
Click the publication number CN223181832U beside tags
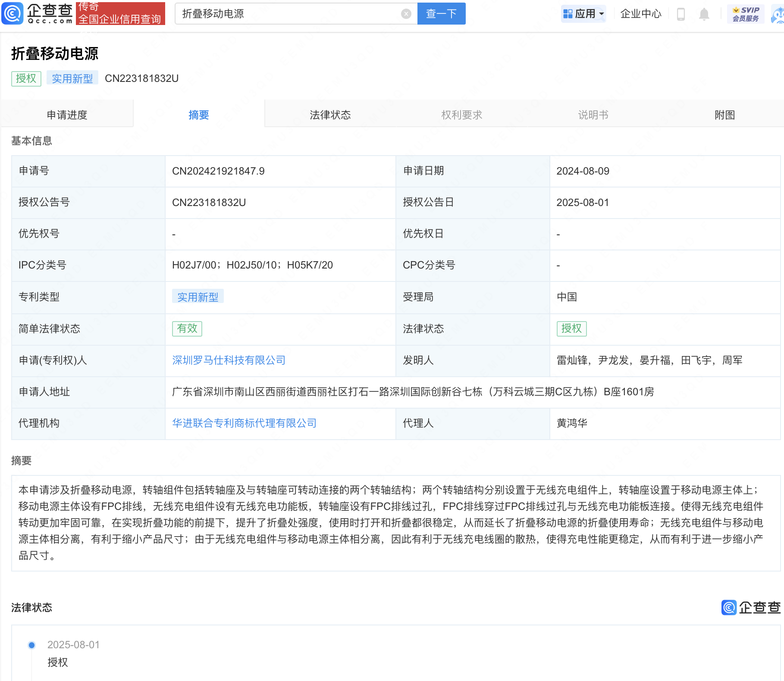click(x=141, y=78)
